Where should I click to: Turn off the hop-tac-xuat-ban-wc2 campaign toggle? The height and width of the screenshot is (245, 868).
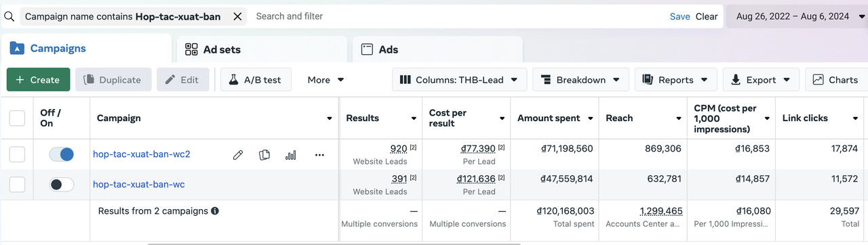pos(61,154)
